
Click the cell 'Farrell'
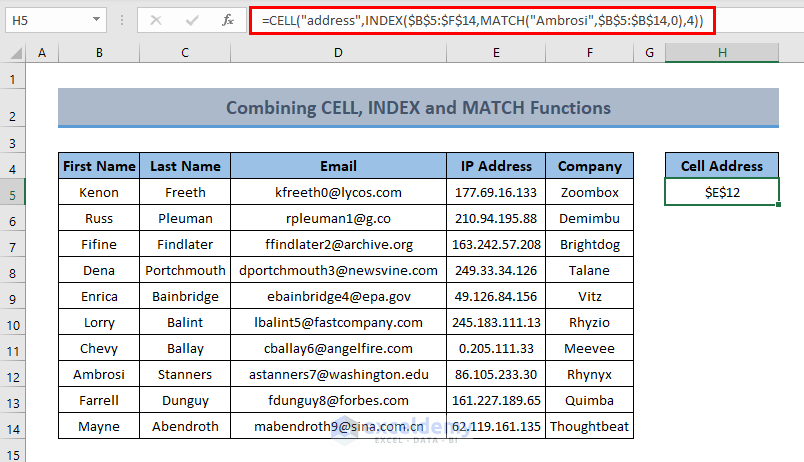99,400
